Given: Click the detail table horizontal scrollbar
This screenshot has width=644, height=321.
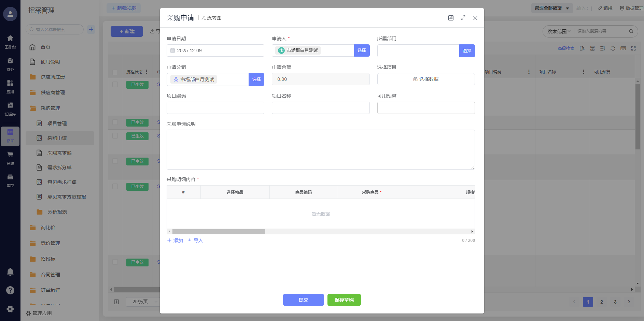Looking at the screenshot, I should [219, 232].
